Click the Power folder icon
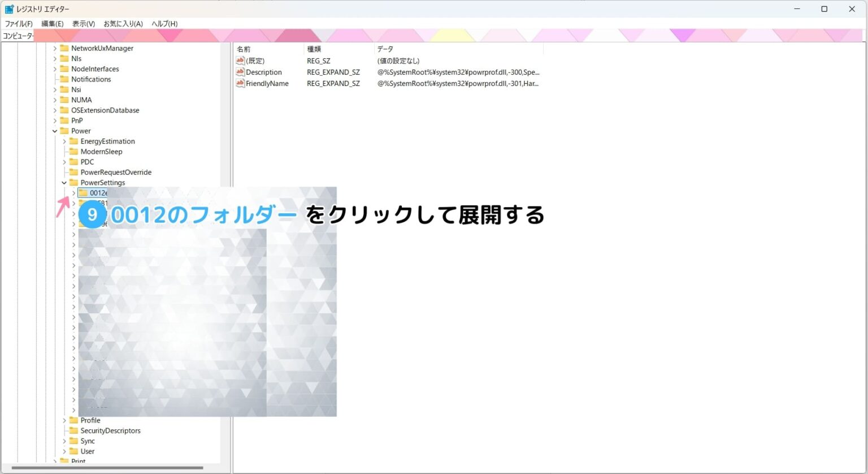 (64, 131)
